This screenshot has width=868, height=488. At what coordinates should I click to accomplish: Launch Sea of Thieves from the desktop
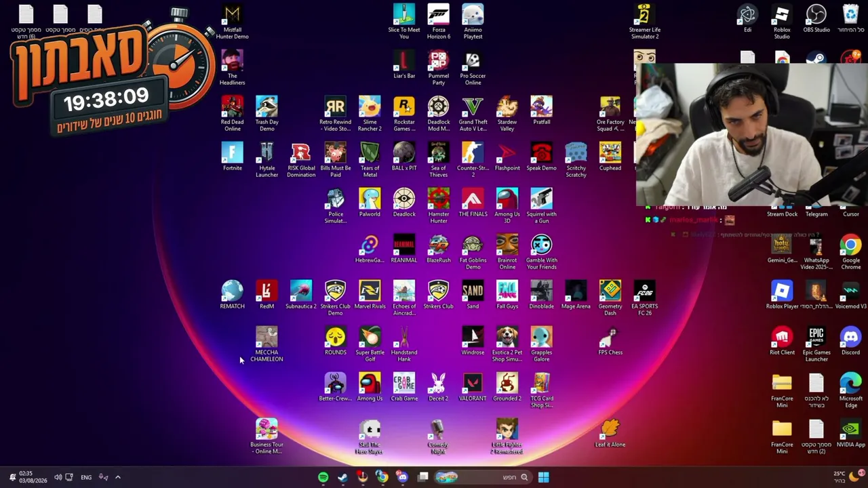(439, 159)
